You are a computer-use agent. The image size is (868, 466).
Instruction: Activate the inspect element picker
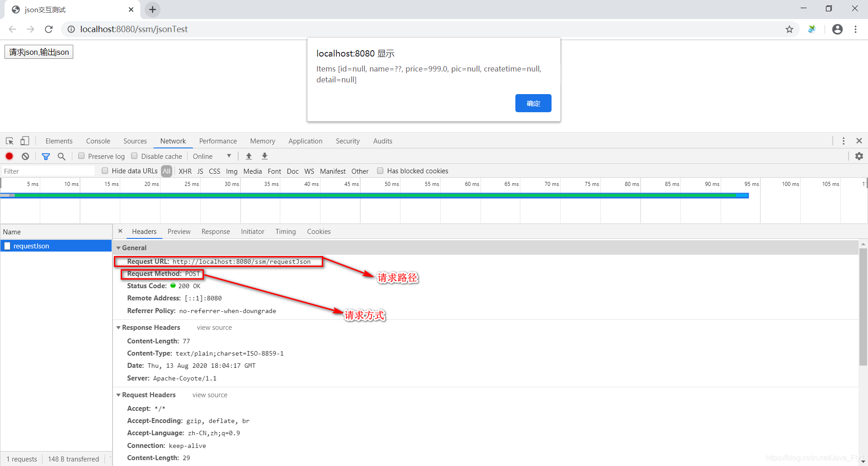pyautogui.click(x=9, y=141)
